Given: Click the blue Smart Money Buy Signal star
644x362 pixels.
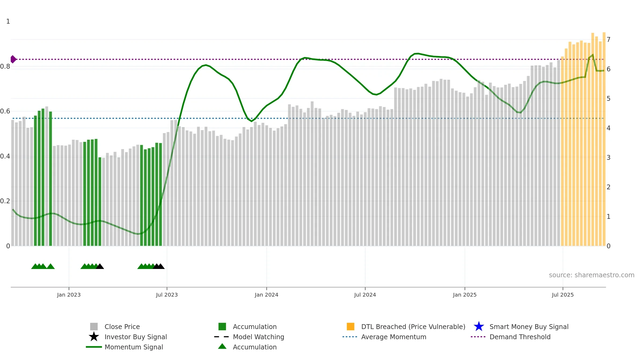Looking at the screenshot, I should pos(479,327).
